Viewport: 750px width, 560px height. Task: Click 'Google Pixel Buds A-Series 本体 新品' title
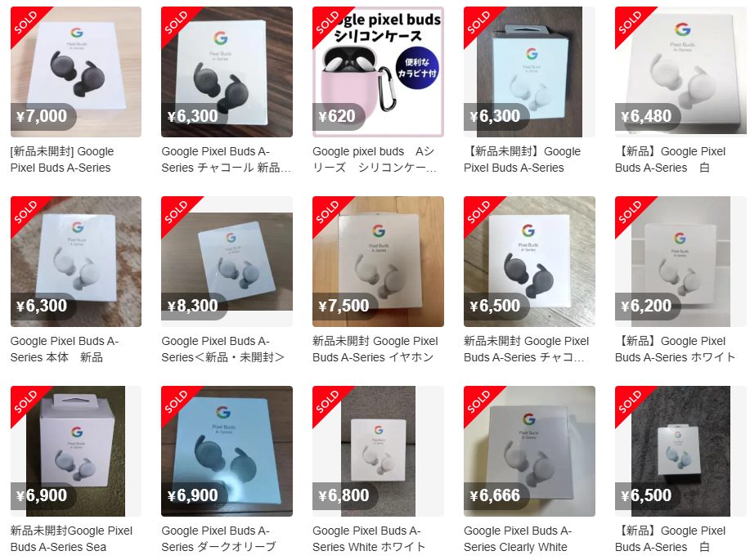pos(65,349)
